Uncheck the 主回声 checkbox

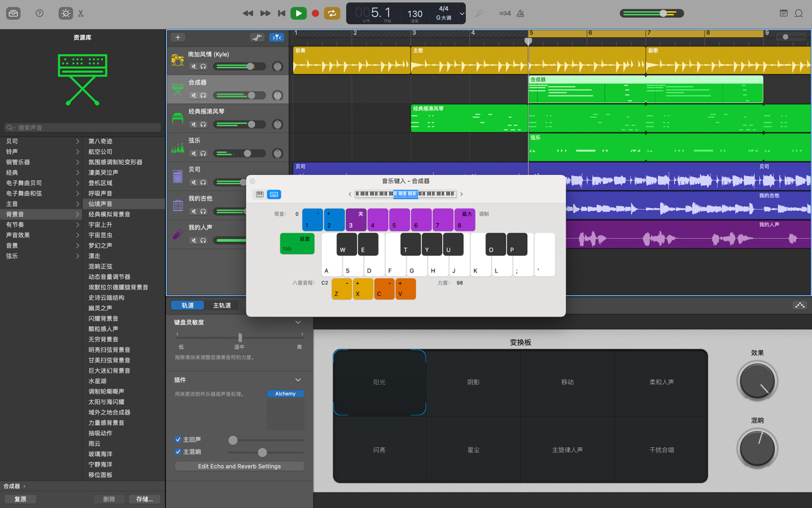pyautogui.click(x=178, y=440)
